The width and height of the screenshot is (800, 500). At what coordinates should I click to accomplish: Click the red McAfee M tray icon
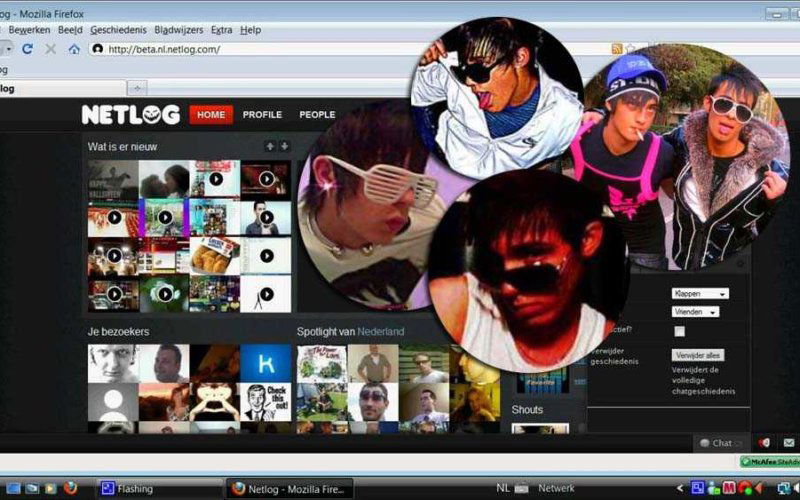point(729,488)
